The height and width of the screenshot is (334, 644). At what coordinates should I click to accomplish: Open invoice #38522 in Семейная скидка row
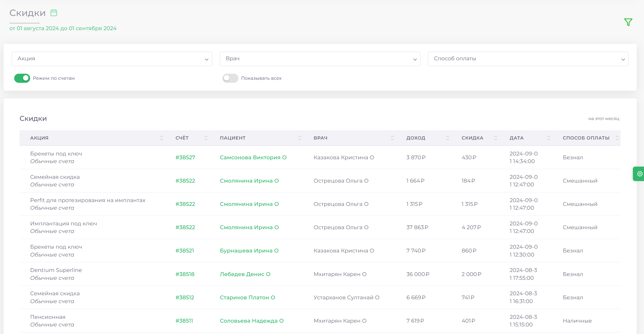185,181
